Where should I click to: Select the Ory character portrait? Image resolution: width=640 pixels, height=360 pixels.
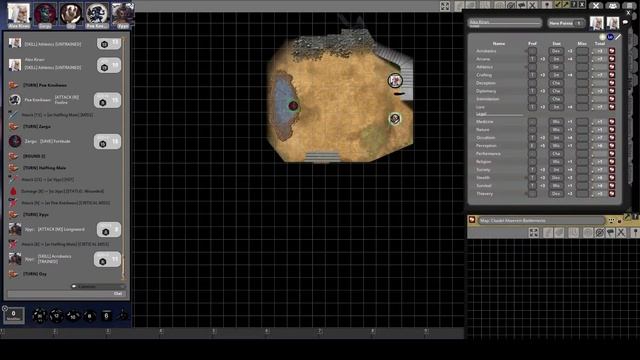[71, 15]
